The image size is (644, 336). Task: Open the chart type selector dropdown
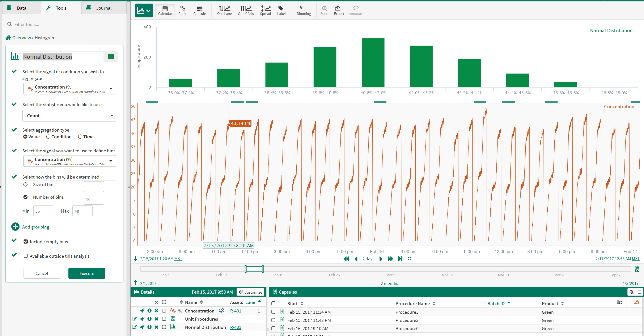point(144,10)
